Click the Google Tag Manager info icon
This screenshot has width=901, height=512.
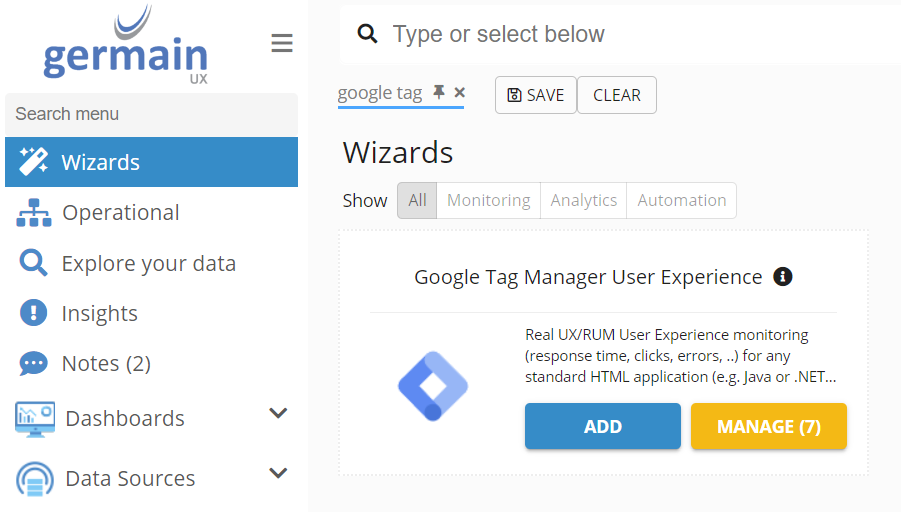tap(783, 277)
